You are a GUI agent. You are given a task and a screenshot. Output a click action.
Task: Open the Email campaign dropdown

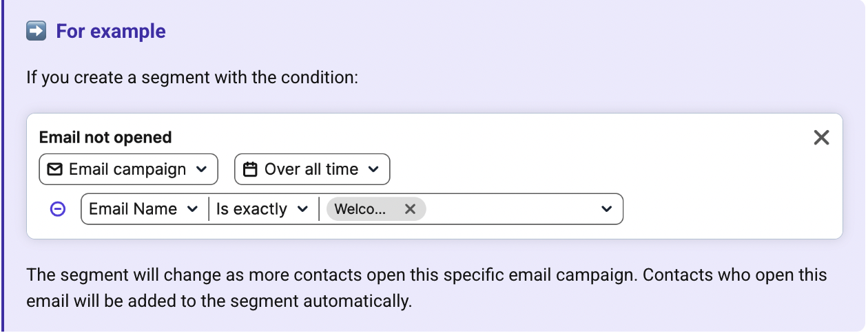(128, 169)
